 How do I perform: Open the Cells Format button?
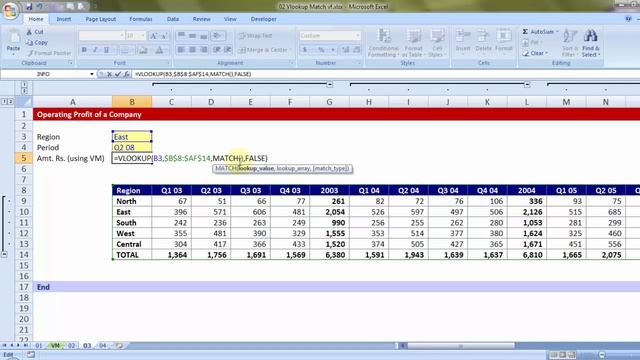point(504,41)
